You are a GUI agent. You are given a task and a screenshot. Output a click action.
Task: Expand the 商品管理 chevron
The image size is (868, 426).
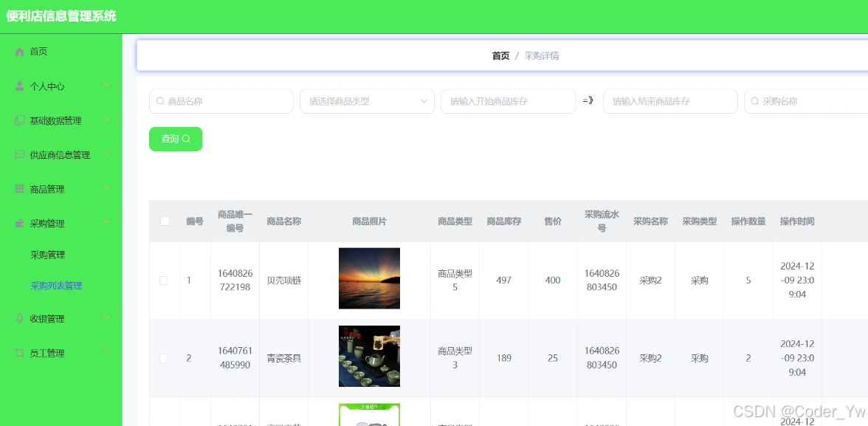coord(107,188)
